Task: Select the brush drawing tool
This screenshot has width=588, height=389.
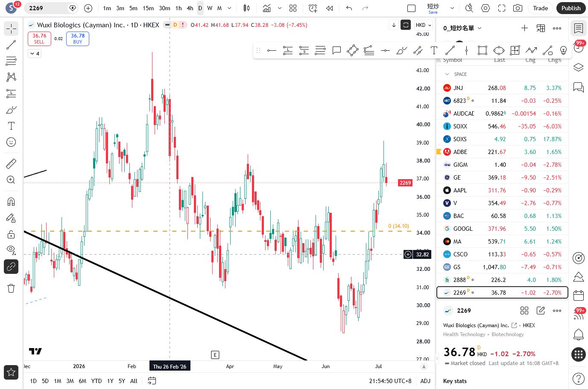Action: point(11,110)
